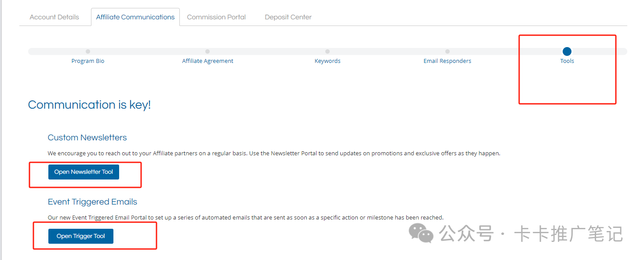
Task: Open the Program Bio step label
Action: point(88,61)
